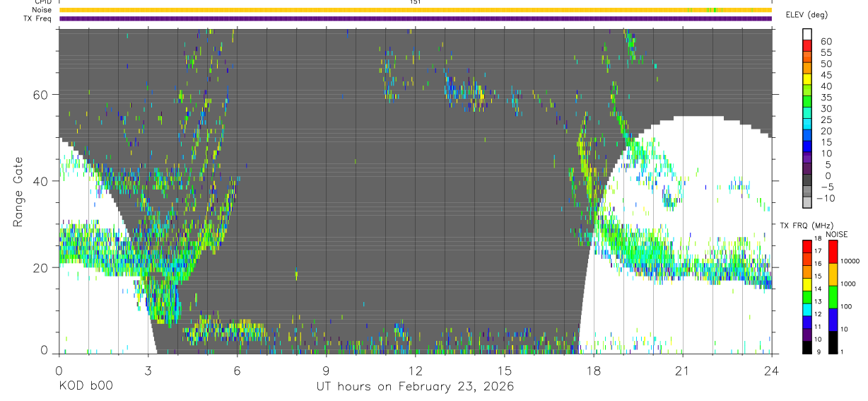The image size is (868, 401).
Task: Pick the black bottom swatch of TX FRQ bar
Action: (x=807, y=347)
